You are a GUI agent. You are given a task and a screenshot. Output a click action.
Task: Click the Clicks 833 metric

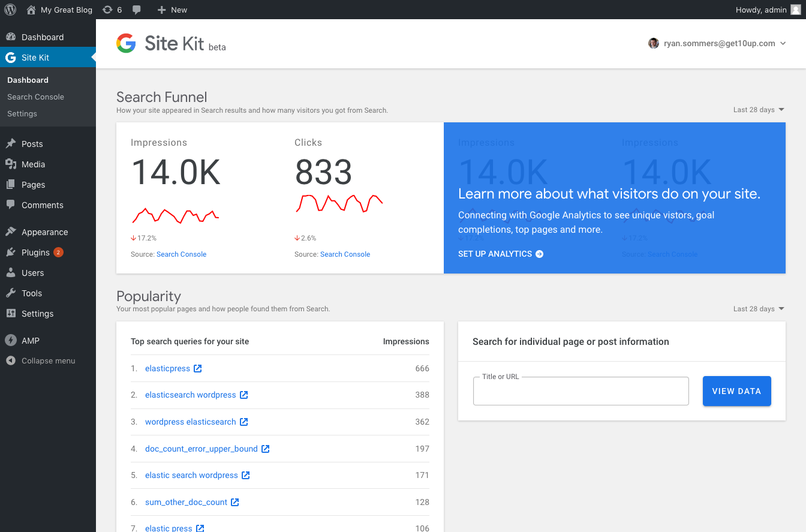pos(323,172)
